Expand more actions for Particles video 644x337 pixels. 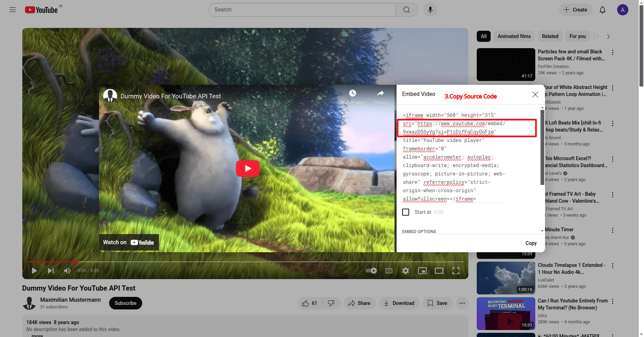(612, 52)
